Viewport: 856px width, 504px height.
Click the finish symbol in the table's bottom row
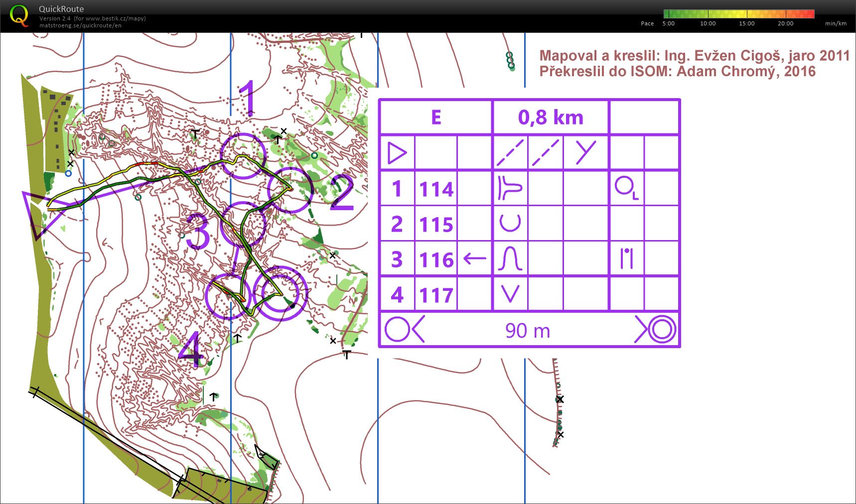[x=656, y=330]
